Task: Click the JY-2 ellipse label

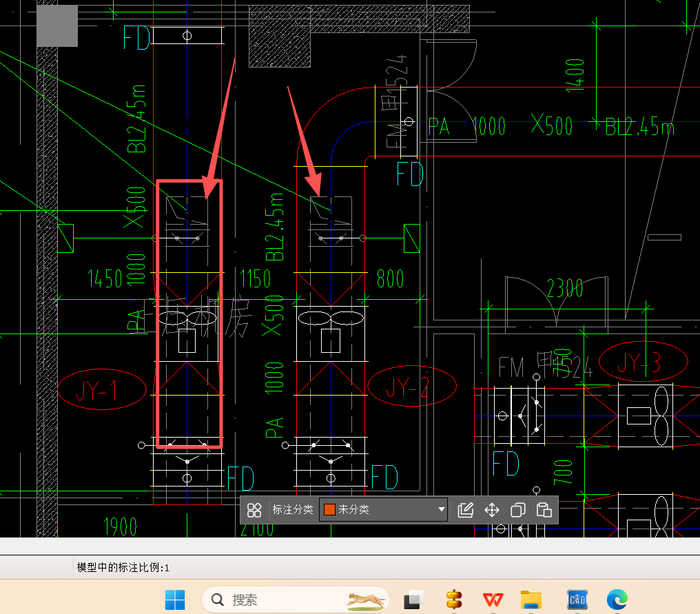Action: pyautogui.click(x=412, y=387)
